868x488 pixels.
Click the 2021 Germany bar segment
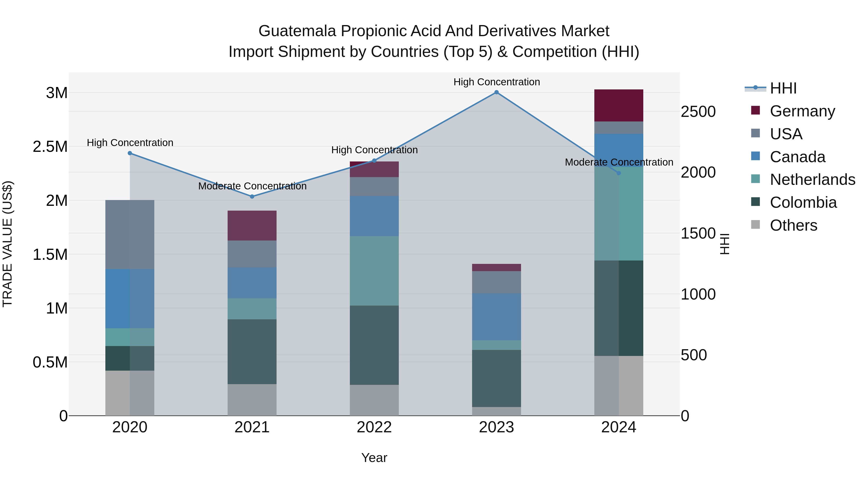pyautogui.click(x=252, y=226)
